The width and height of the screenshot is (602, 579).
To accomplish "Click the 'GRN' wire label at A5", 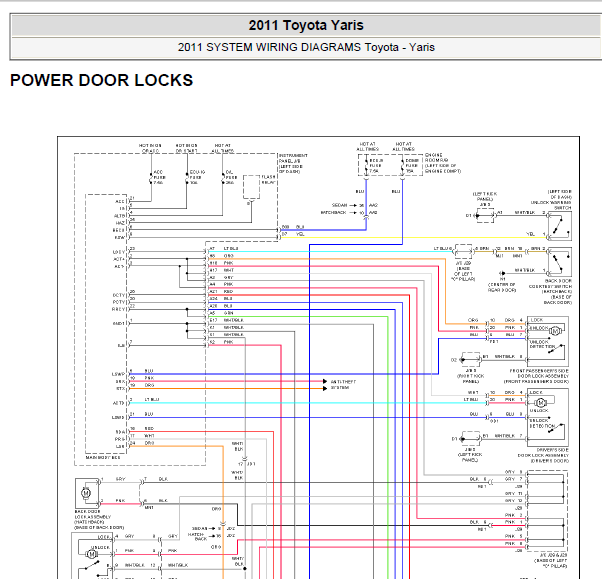I will coord(228,313).
